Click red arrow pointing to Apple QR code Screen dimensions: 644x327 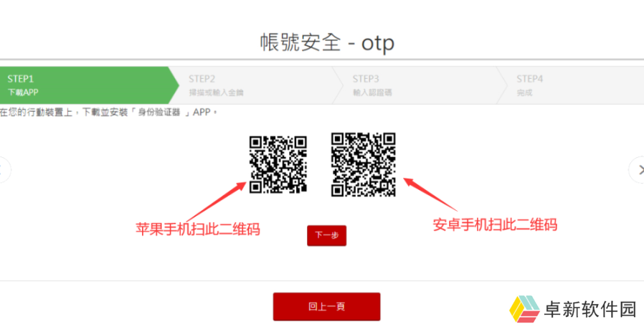[217, 202]
